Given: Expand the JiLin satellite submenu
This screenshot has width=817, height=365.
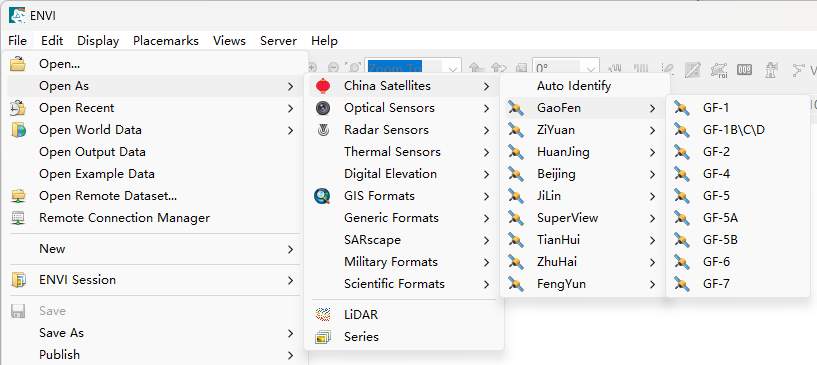Looking at the screenshot, I should 584,196.
